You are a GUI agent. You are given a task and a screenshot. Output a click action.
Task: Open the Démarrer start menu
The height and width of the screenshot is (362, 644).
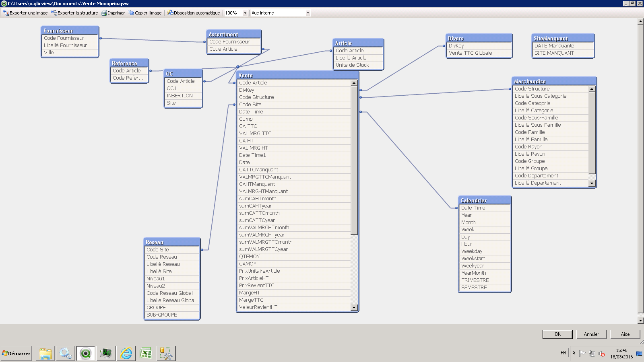[17, 354]
